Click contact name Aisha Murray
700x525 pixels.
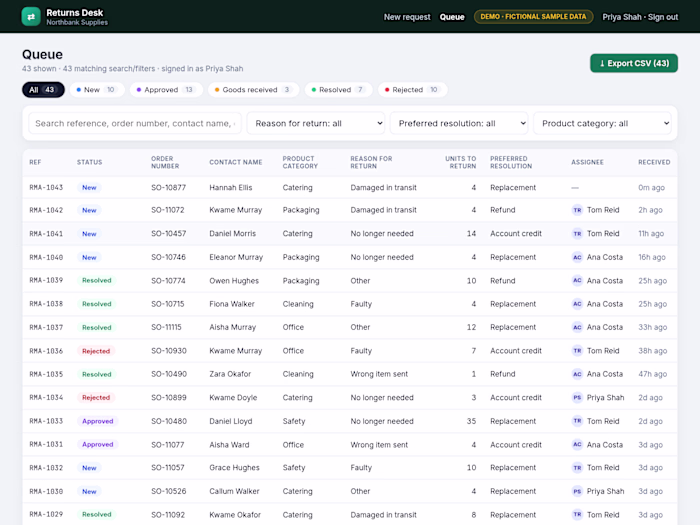coord(233,327)
